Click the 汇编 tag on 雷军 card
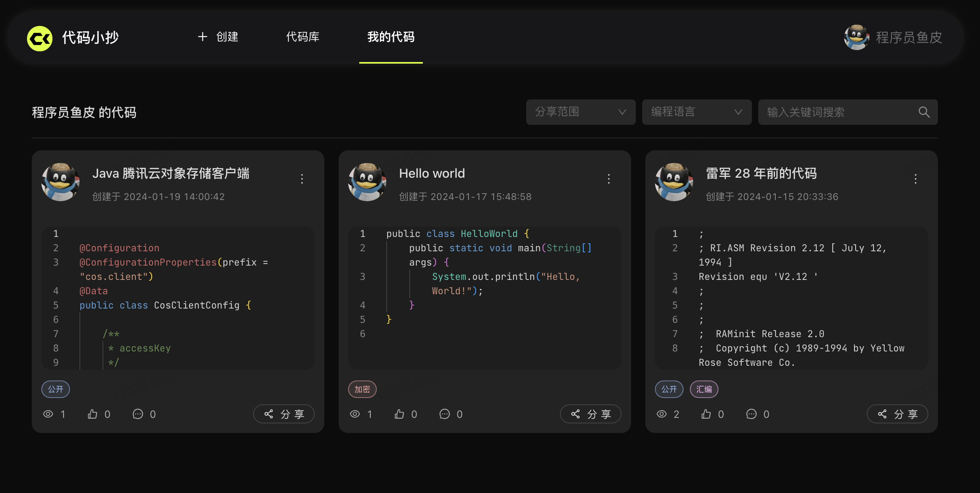 pyautogui.click(x=704, y=389)
